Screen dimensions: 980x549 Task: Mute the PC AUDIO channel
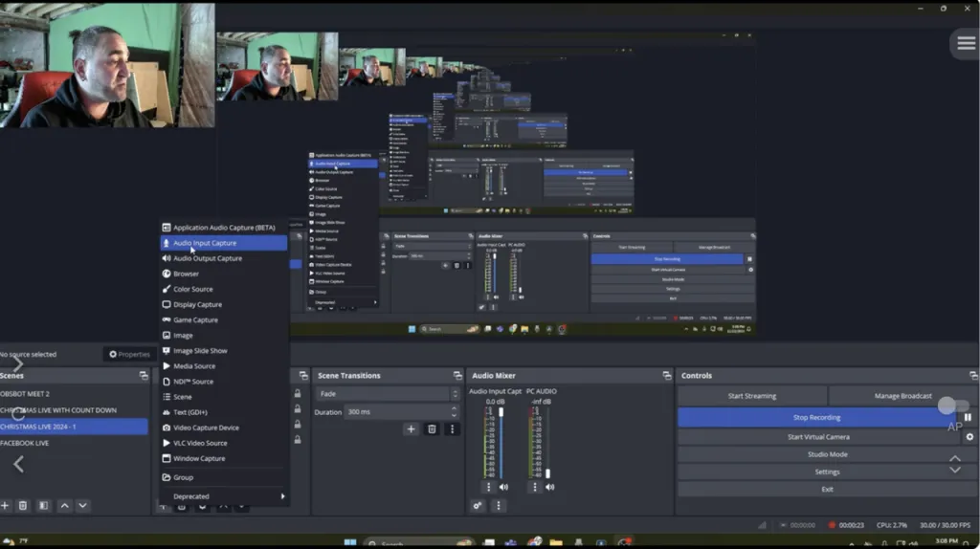pos(550,487)
